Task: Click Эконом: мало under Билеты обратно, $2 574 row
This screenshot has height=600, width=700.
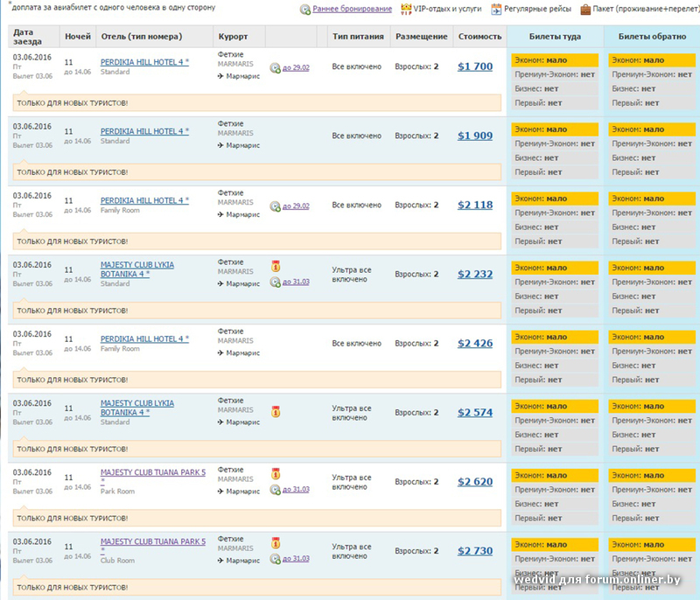Action: (652, 407)
